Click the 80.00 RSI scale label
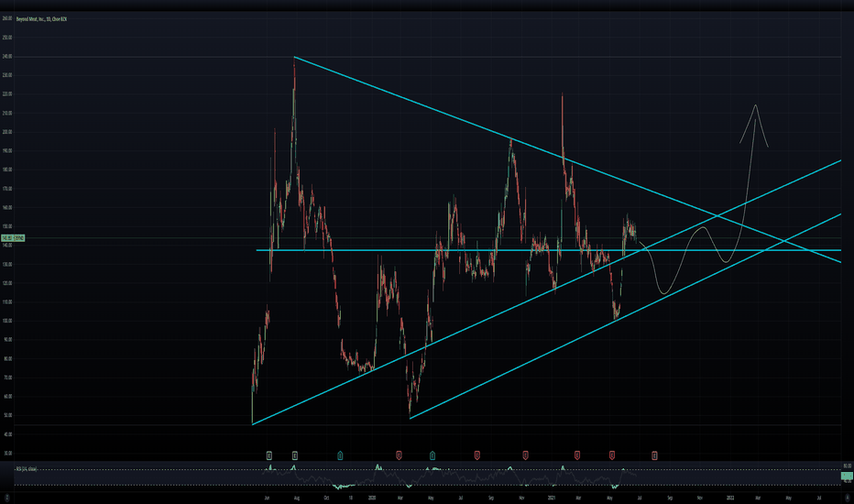The image size is (854, 504). (x=847, y=466)
